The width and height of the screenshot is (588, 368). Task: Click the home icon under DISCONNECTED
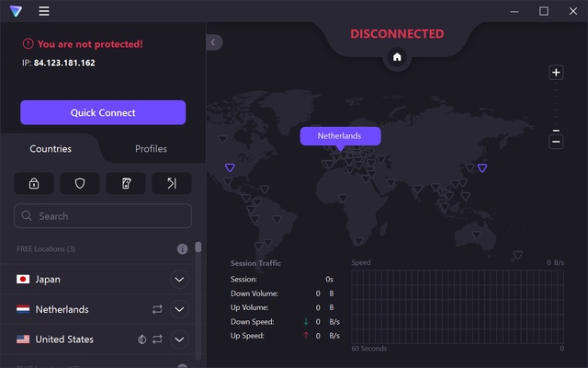397,57
